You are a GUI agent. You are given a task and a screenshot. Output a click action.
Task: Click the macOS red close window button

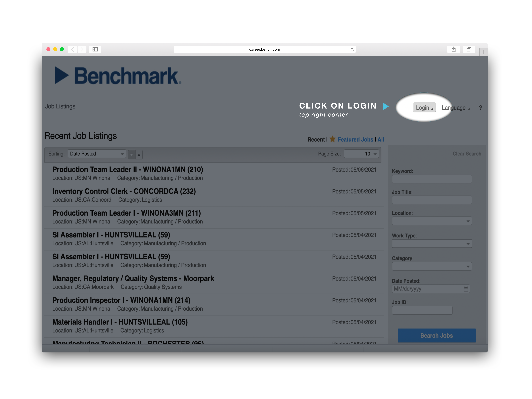point(48,49)
